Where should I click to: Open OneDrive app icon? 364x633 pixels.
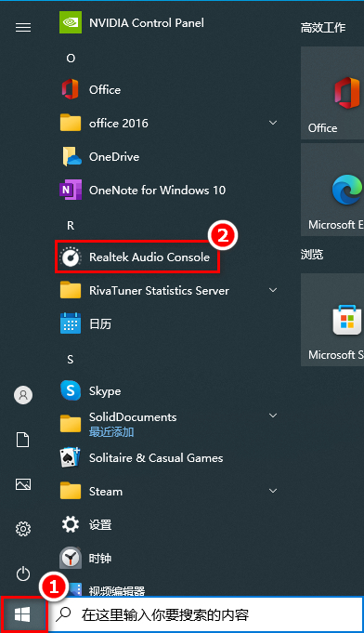coord(71,156)
